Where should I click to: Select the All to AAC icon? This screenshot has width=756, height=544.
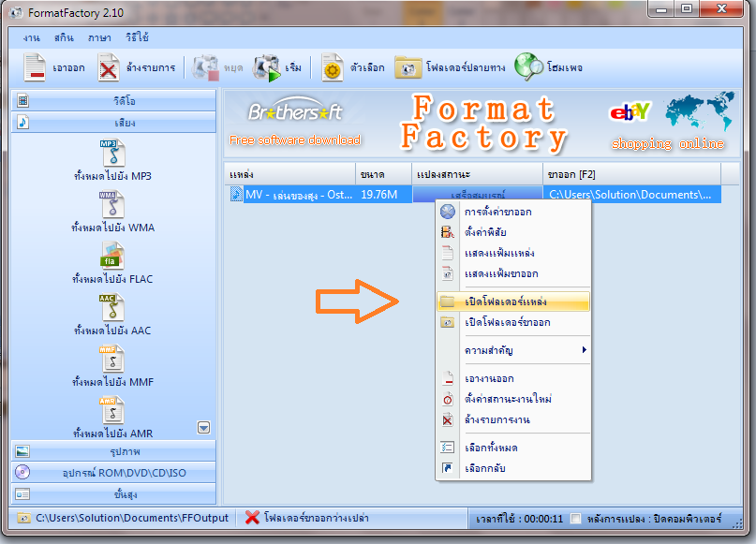[x=112, y=307]
